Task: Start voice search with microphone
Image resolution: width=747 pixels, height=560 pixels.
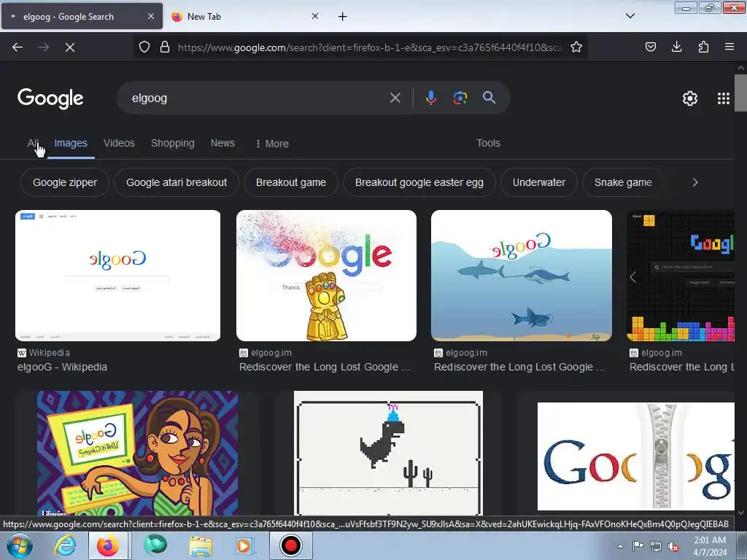Action: (x=430, y=98)
